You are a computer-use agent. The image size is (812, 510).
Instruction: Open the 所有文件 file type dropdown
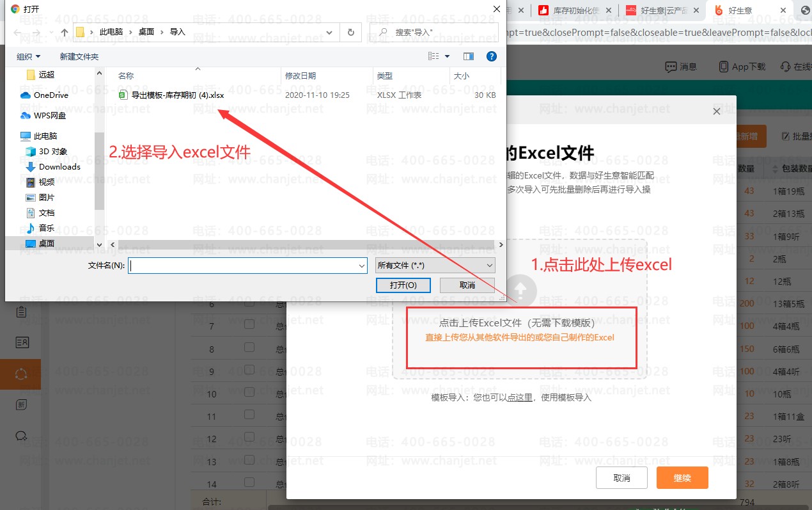[435, 266]
